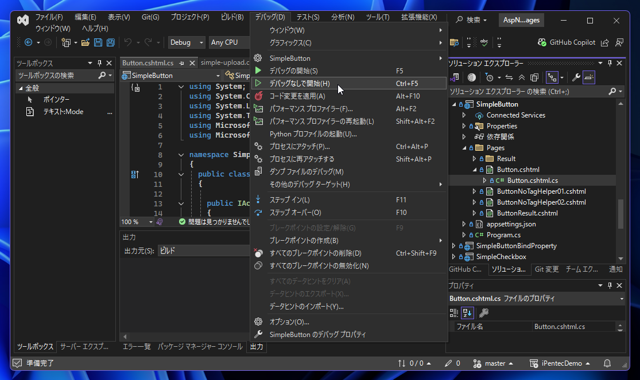Click the GitHub Copilot badge icon
This screenshot has width=640, height=380.
click(x=542, y=42)
